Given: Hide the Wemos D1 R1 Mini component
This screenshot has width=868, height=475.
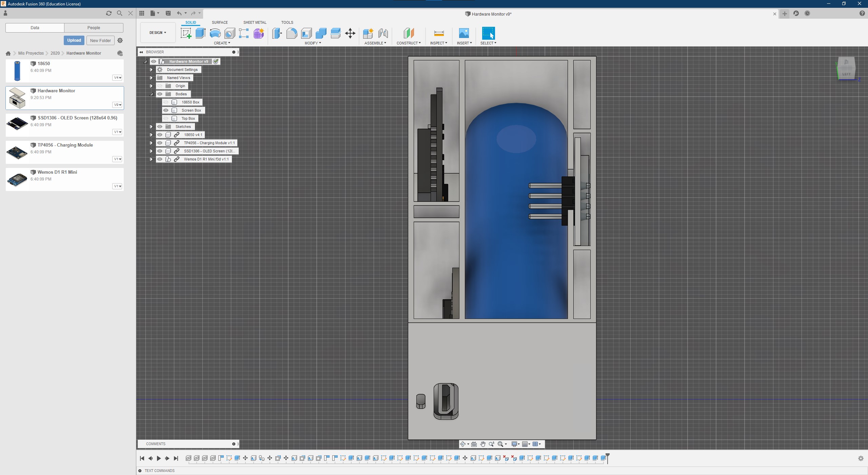Looking at the screenshot, I should pos(160,159).
